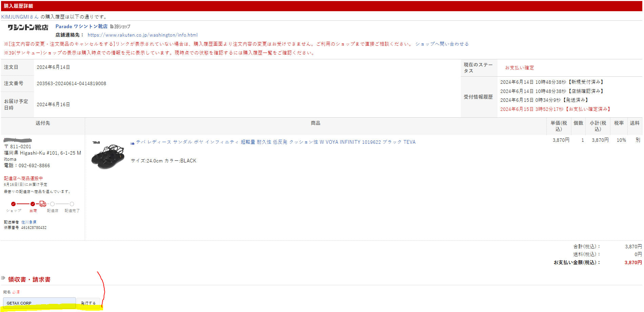Focus the 宛名 field containing GETAX CORP
Screen dimensions: 644x312
tap(39, 303)
